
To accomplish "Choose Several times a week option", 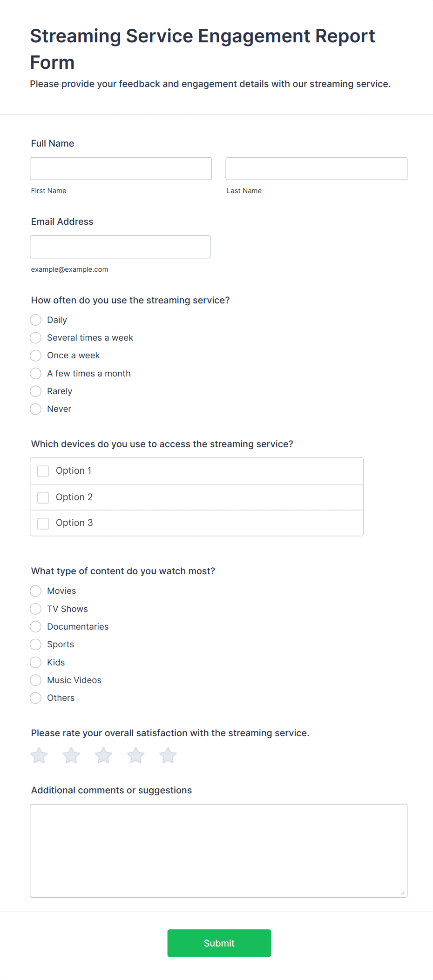I will click(36, 338).
